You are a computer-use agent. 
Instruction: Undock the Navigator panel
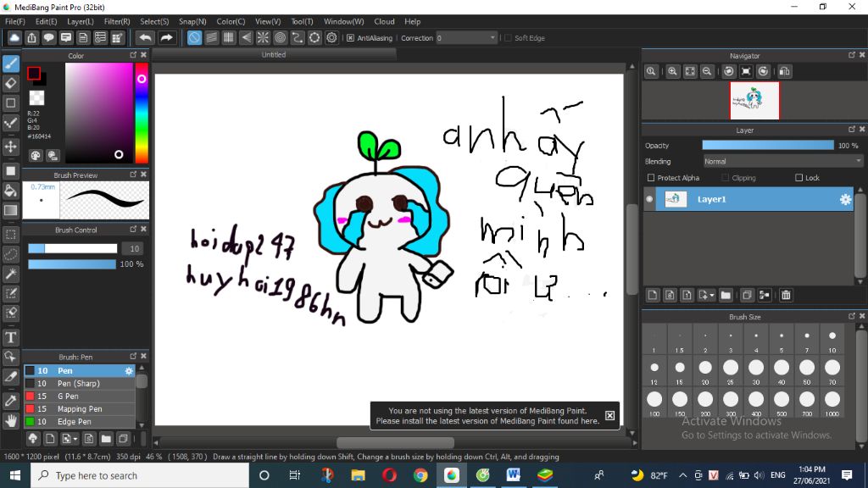[x=851, y=55]
